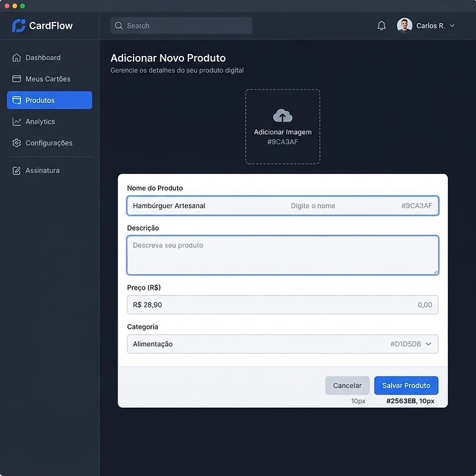Select Produtos in the sidebar

coord(49,100)
